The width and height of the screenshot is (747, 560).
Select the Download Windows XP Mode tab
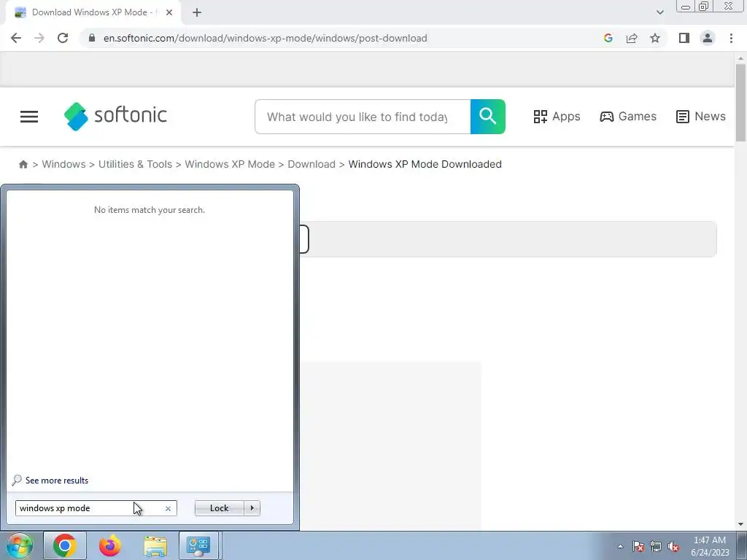coord(93,12)
